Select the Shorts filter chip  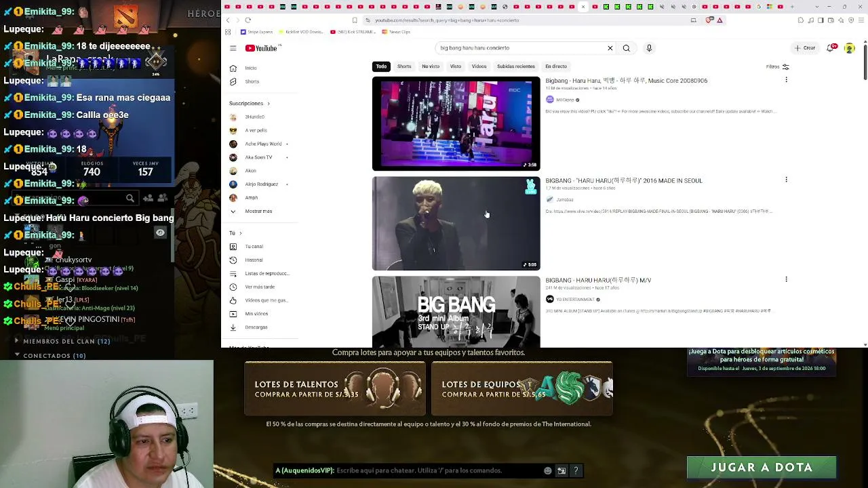point(404,66)
